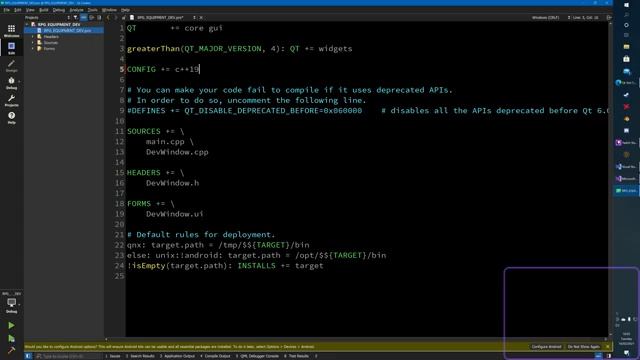This screenshot has width=640, height=360.
Task: Click the editor horizontal scrollbar
Action: [x=356, y=339]
